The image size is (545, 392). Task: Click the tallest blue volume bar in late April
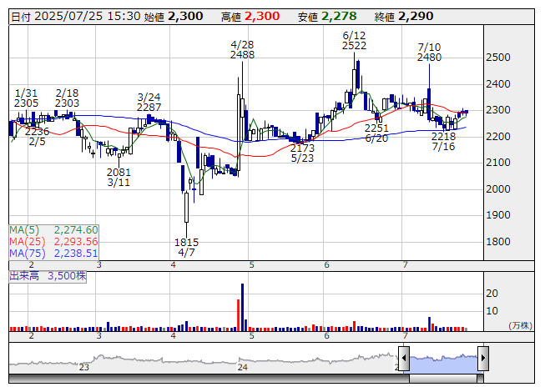coord(242,307)
